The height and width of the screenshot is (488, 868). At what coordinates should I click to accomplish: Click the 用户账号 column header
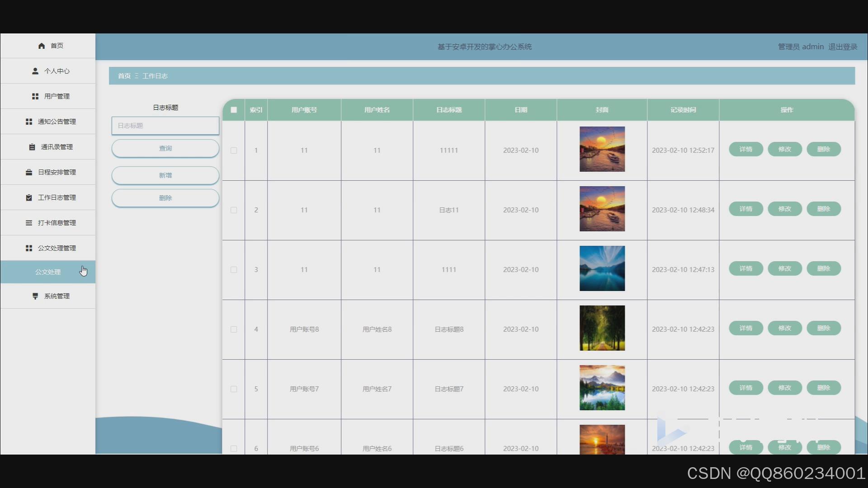pyautogui.click(x=304, y=110)
